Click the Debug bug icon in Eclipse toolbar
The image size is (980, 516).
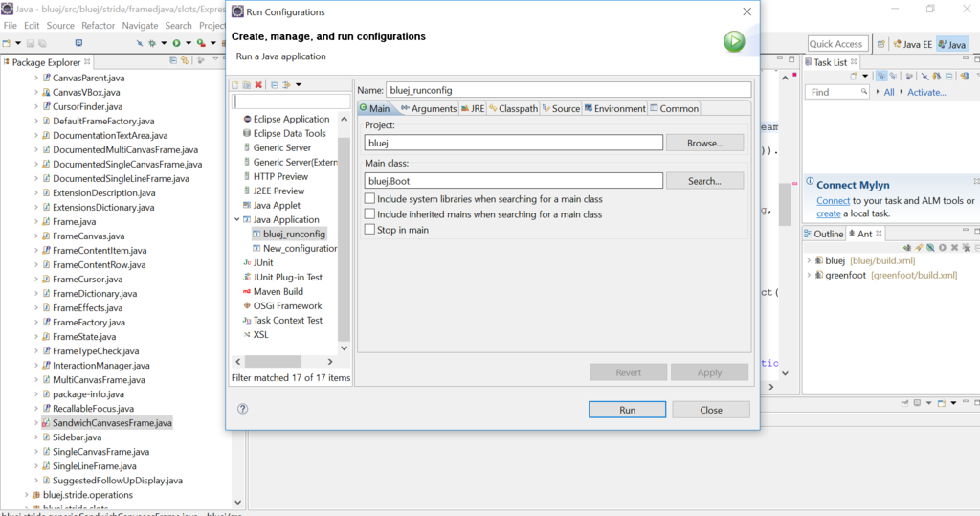pyautogui.click(x=152, y=43)
